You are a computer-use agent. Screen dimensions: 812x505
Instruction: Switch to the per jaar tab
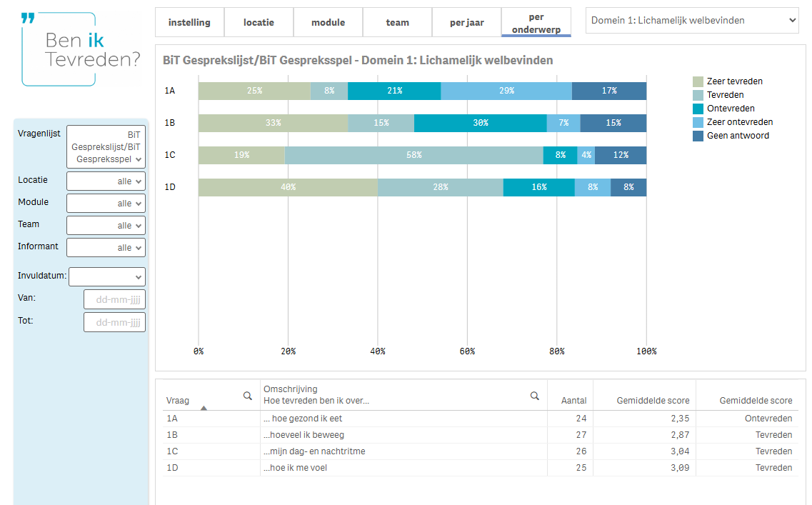[x=466, y=22]
